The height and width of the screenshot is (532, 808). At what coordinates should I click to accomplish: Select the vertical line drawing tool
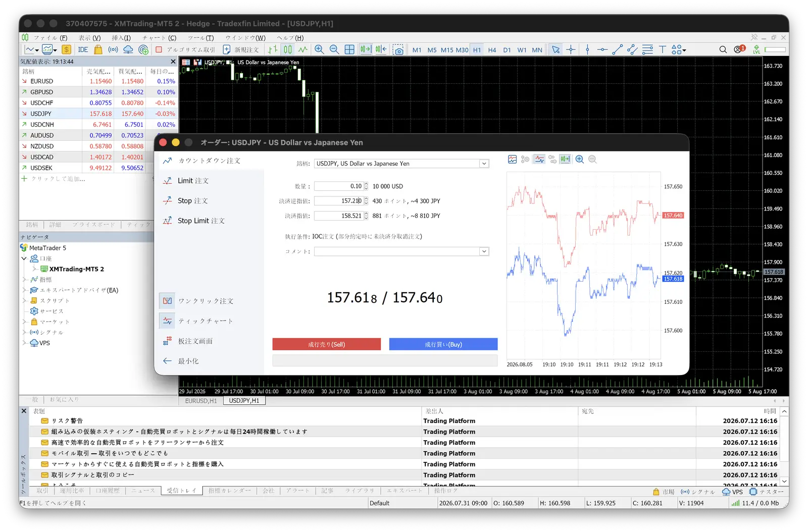pyautogui.click(x=587, y=49)
